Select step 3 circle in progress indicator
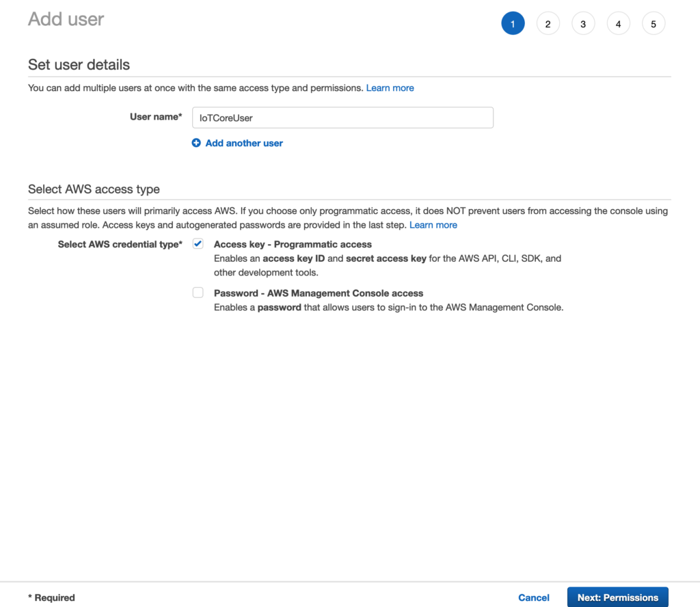Screen dimensions: 700x607 click(x=583, y=24)
